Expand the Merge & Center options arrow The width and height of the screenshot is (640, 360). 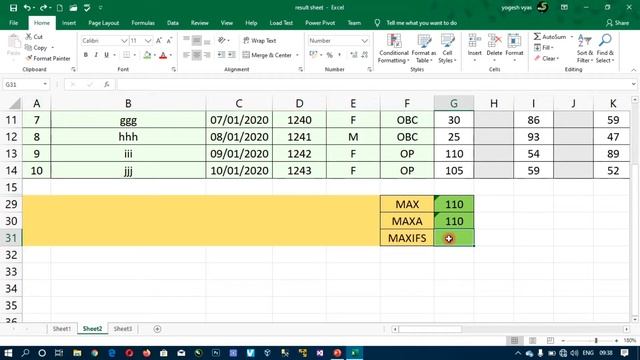(297, 55)
